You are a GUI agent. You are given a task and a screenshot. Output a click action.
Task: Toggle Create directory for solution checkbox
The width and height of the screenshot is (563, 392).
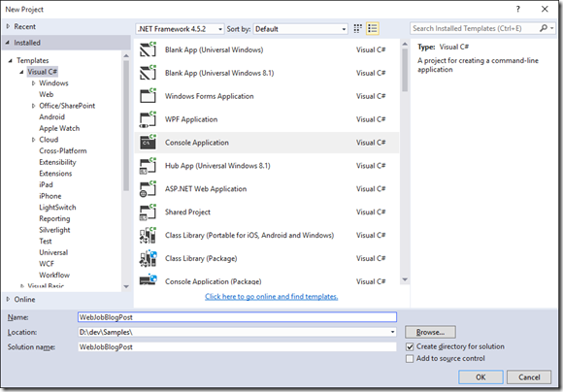(x=410, y=346)
